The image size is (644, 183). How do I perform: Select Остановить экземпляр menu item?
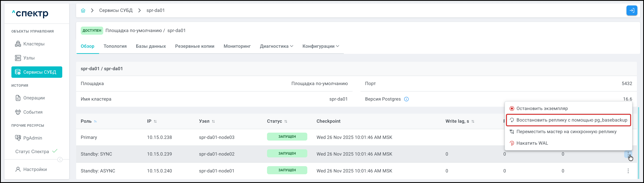point(542,109)
